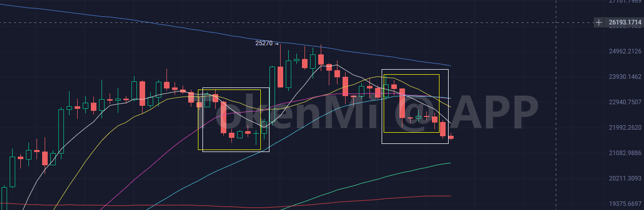The image size is (644, 210).
Task: Click the last red candle at far right
Action: pos(451,137)
